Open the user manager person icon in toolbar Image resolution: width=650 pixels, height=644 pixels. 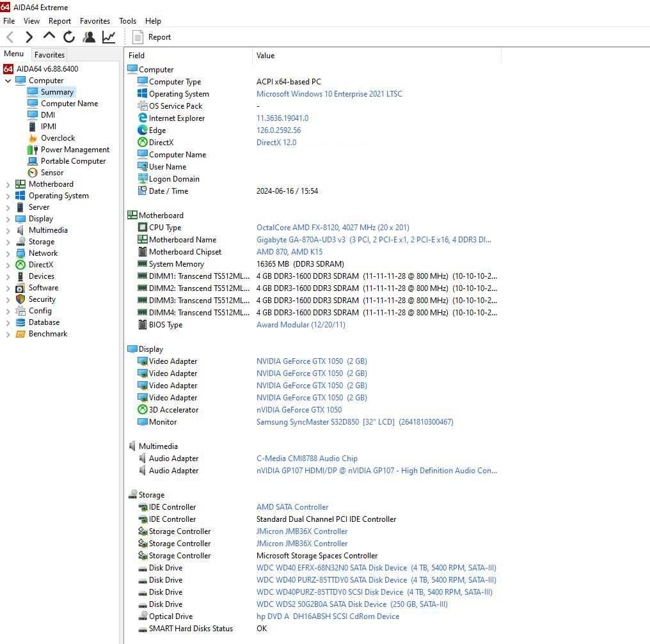pyautogui.click(x=89, y=37)
